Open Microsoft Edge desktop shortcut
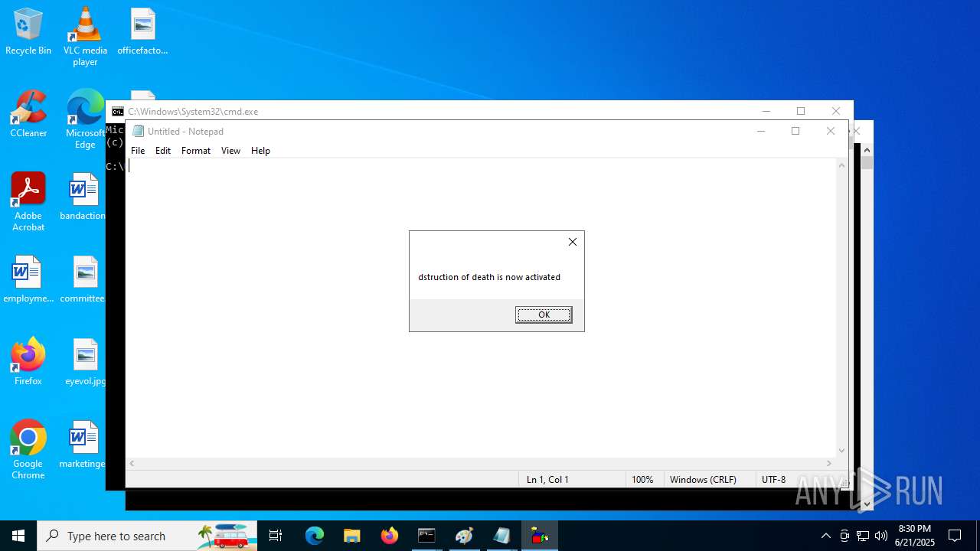Image resolution: width=980 pixels, height=551 pixels. [85, 119]
